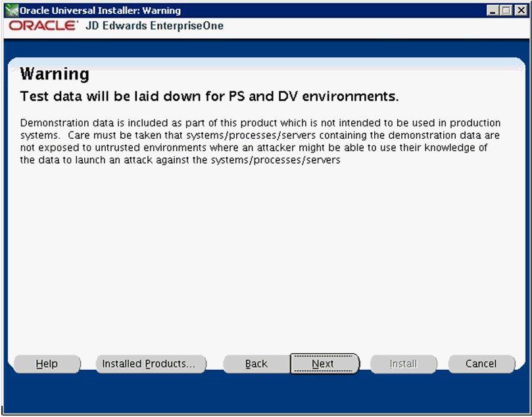Close the installer window
The height and width of the screenshot is (417, 532).
(521, 11)
